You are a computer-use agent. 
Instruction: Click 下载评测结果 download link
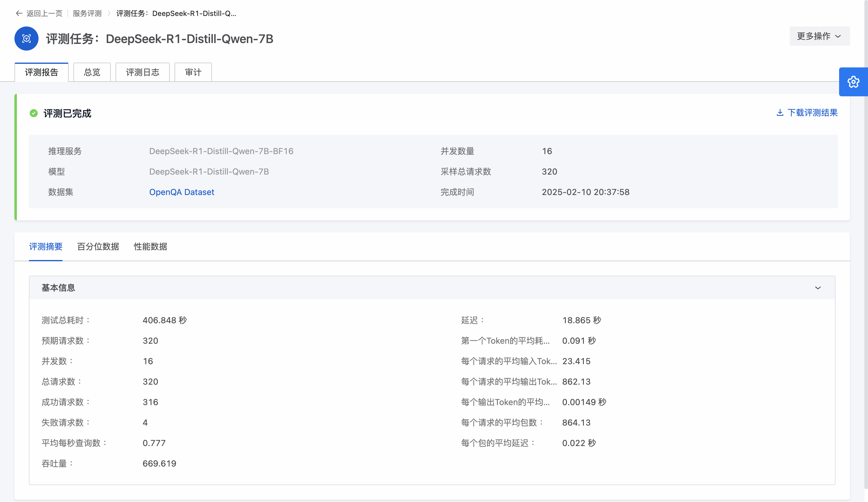click(x=812, y=113)
